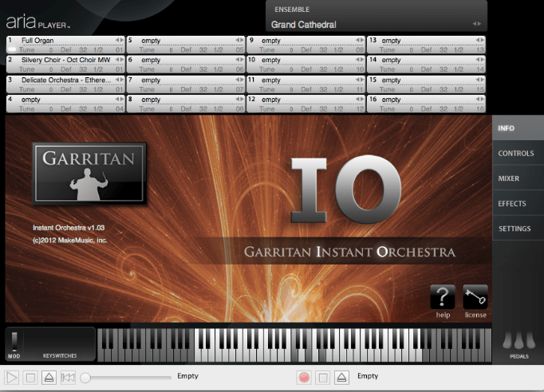Click the slot 1 prev/next arrows
The image size is (544, 392).
click(x=120, y=40)
